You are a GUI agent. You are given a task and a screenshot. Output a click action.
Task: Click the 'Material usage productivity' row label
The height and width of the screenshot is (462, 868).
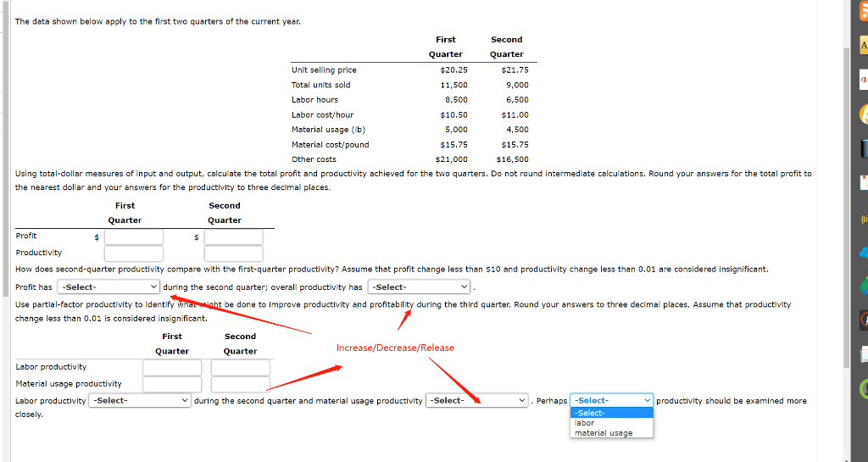(69, 383)
